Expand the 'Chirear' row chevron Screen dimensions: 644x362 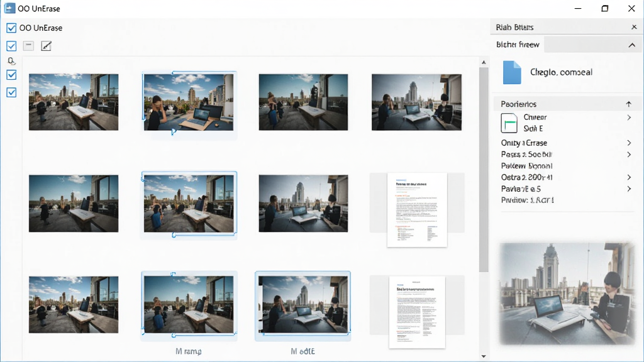(x=629, y=118)
